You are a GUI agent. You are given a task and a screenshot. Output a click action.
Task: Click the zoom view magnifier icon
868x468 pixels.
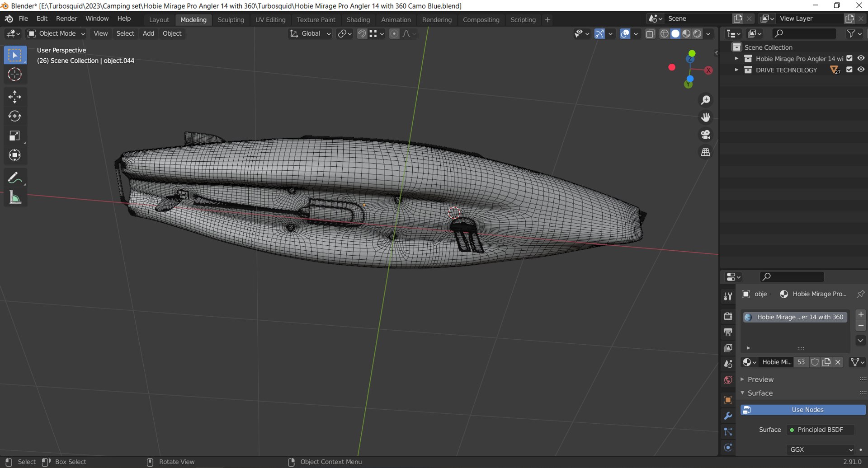tap(706, 100)
